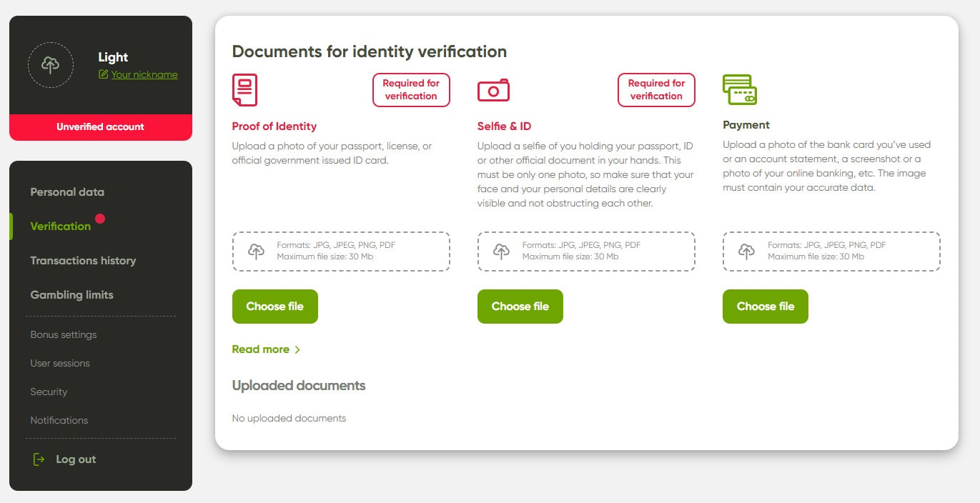Choose file for Payment document

(765, 307)
